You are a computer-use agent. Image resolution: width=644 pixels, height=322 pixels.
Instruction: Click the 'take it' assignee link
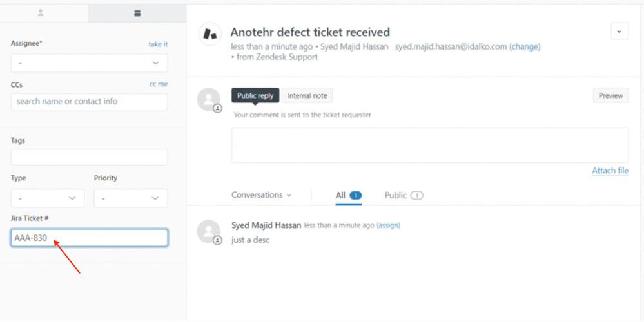tap(158, 44)
